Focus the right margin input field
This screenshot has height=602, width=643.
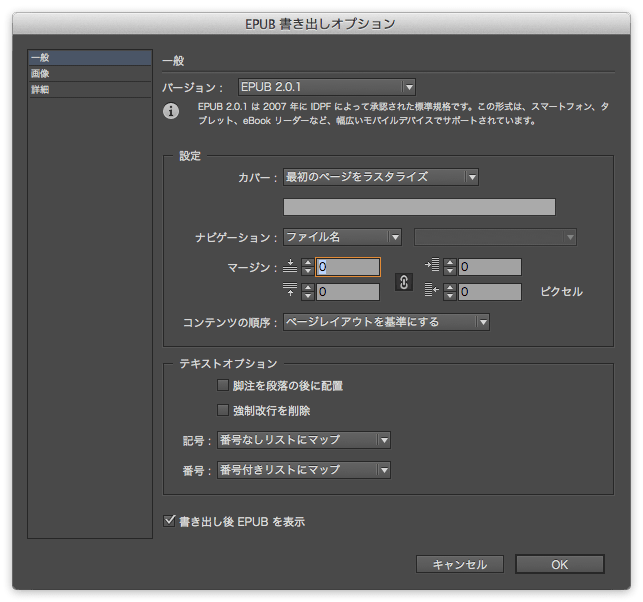coord(490,292)
